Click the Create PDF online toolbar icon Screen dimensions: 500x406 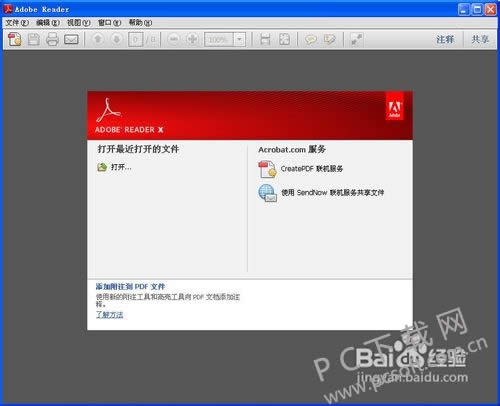[x=15, y=39]
